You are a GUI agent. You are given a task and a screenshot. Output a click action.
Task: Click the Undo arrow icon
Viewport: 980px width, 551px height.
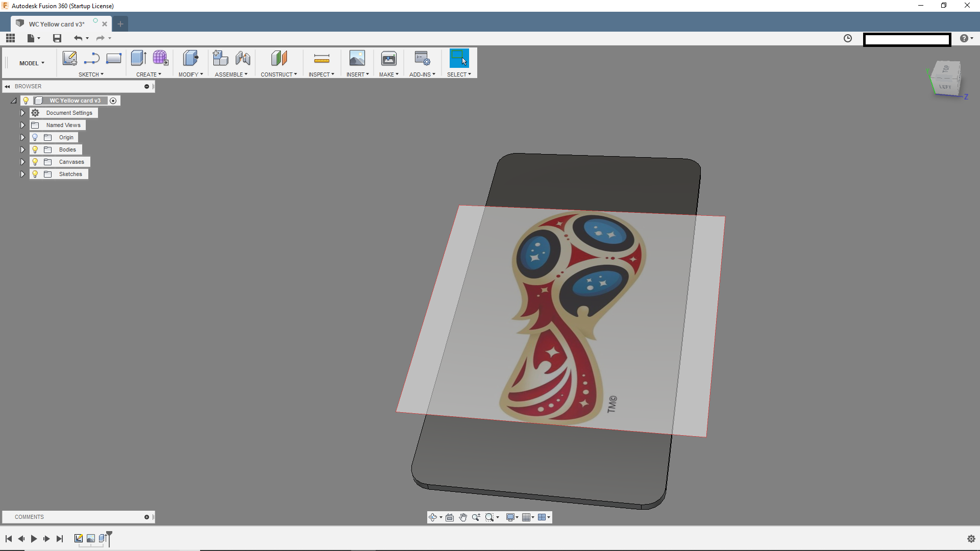[78, 38]
